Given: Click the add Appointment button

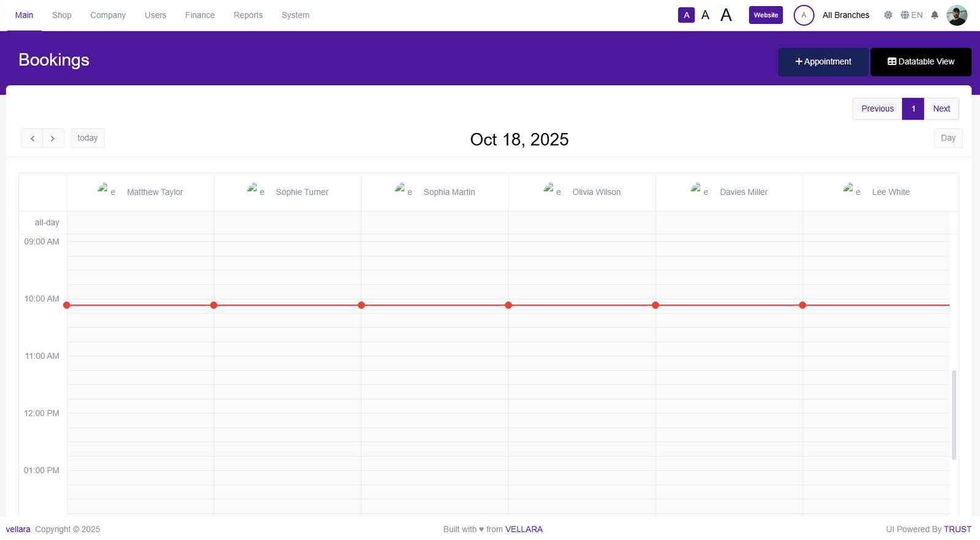Looking at the screenshot, I should pyautogui.click(x=823, y=62).
